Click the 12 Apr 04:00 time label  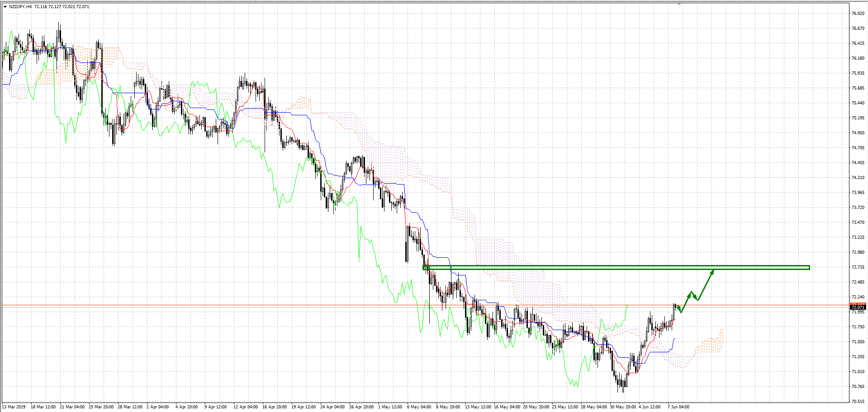point(246,407)
